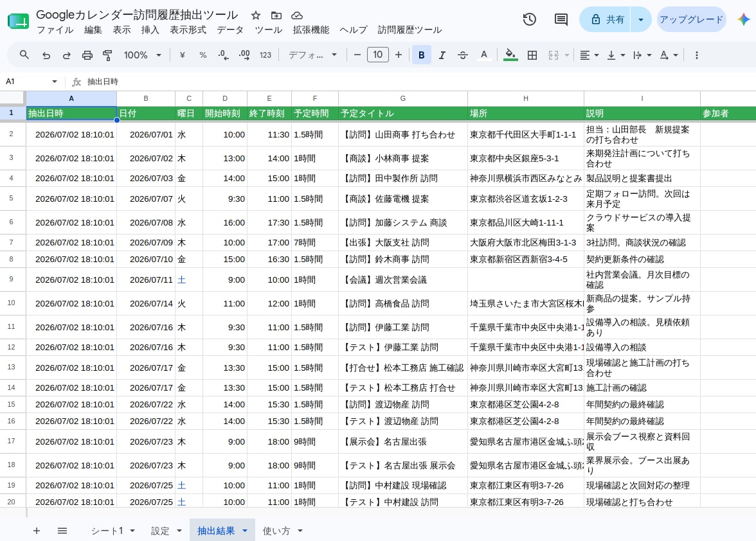
Task: Format as percent
Action: tap(203, 55)
